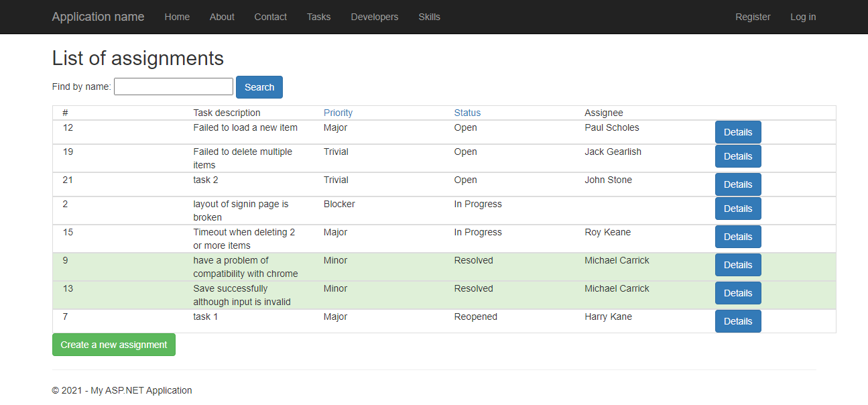Open Details for John Stone task

click(738, 184)
